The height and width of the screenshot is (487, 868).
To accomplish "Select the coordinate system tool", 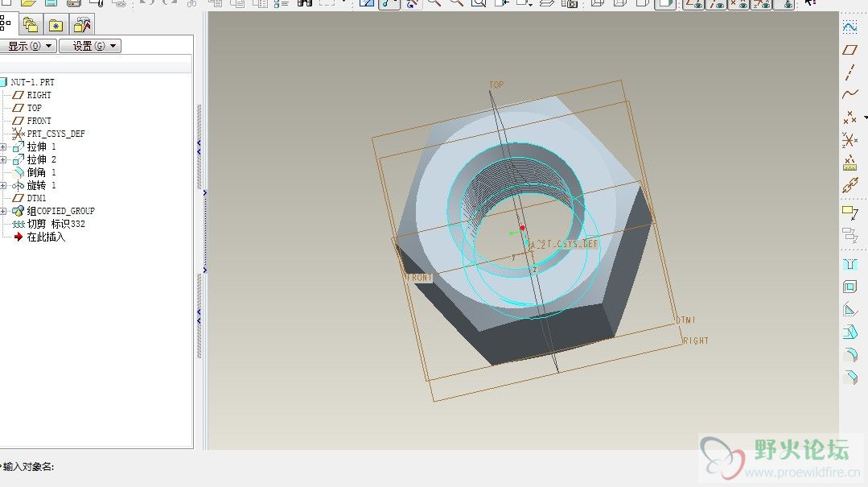I will [849, 140].
